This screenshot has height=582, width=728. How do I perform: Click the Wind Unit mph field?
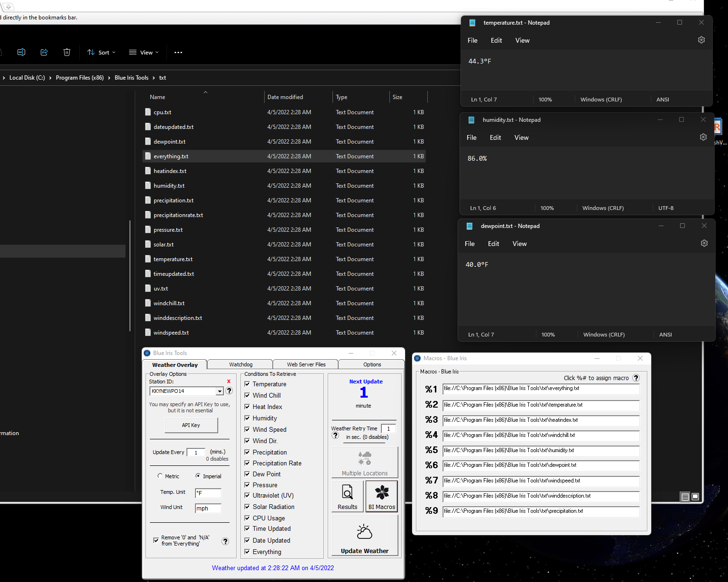tap(208, 508)
